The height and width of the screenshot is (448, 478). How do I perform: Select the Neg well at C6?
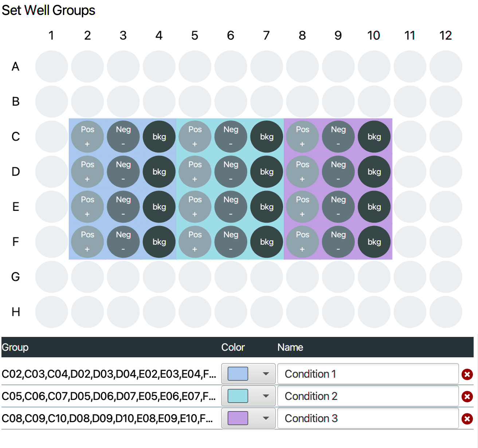[231, 137]
